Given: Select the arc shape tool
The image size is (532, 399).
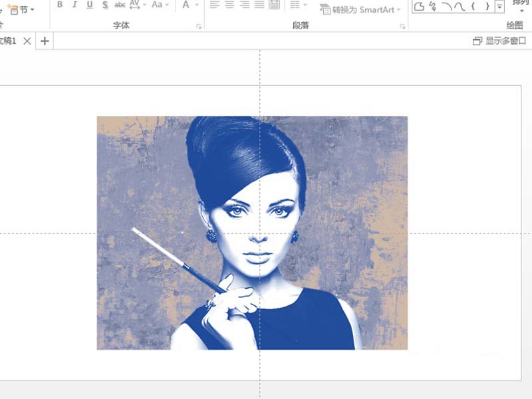Looking at the screenshot, I should click(446, 7).
